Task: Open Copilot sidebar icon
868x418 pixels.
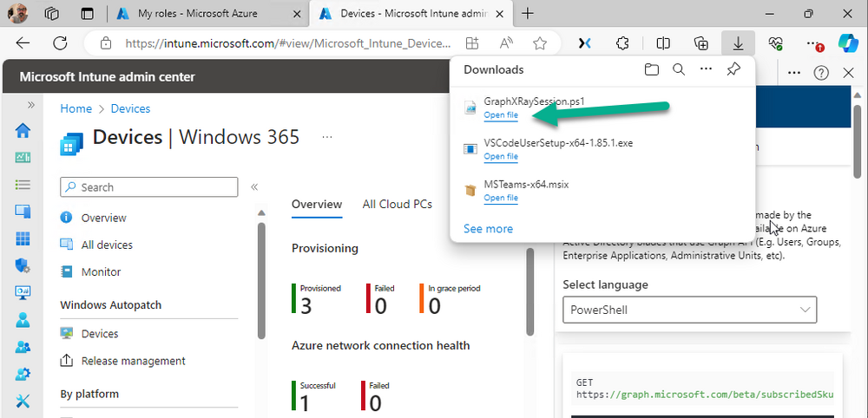Action: 847,43
